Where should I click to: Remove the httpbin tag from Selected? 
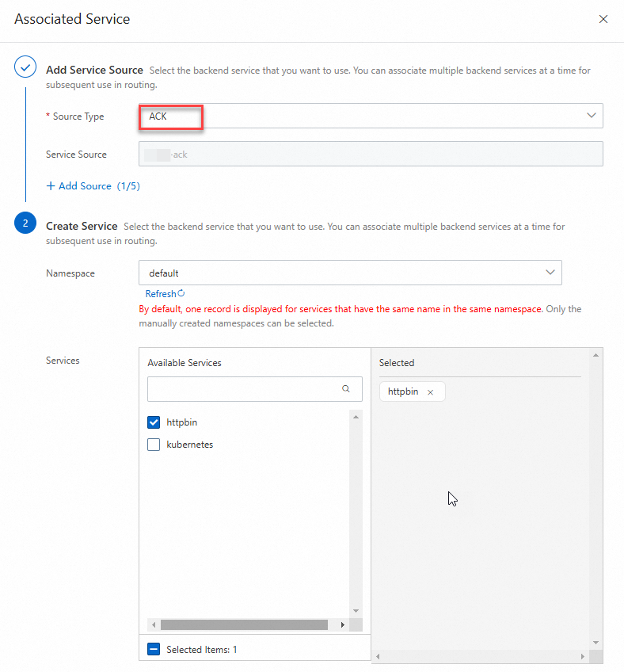(430, 392)
